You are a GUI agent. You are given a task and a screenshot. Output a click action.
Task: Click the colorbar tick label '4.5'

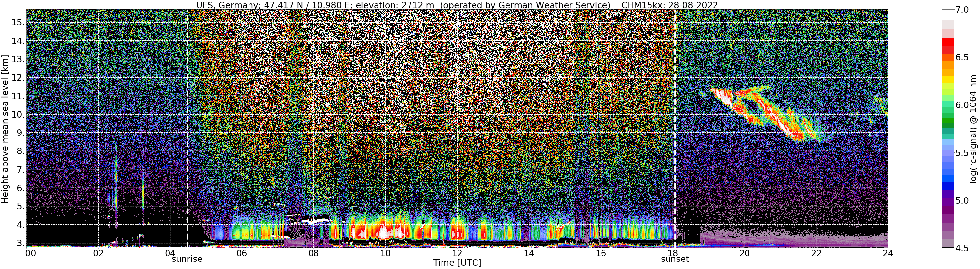[x=962, y=248]
